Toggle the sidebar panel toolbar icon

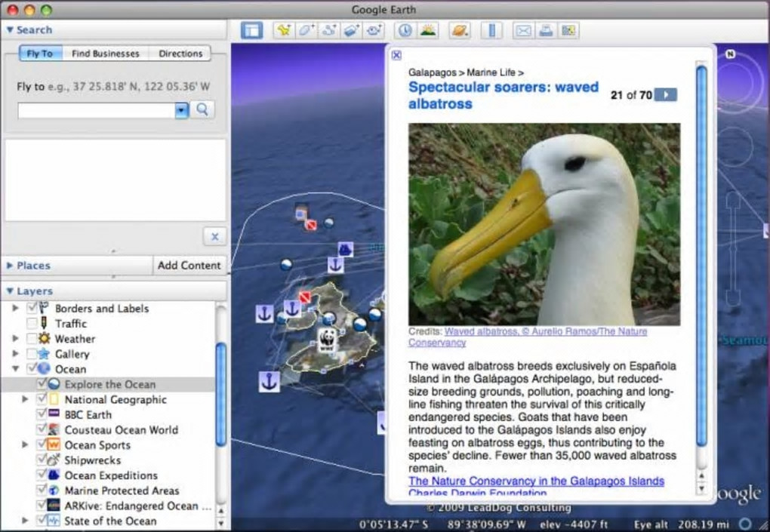pos(251,30)
